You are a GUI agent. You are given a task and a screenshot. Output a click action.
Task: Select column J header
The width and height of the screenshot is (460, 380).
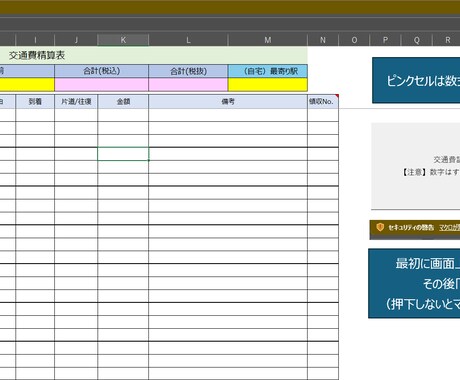tap(76, 40)
